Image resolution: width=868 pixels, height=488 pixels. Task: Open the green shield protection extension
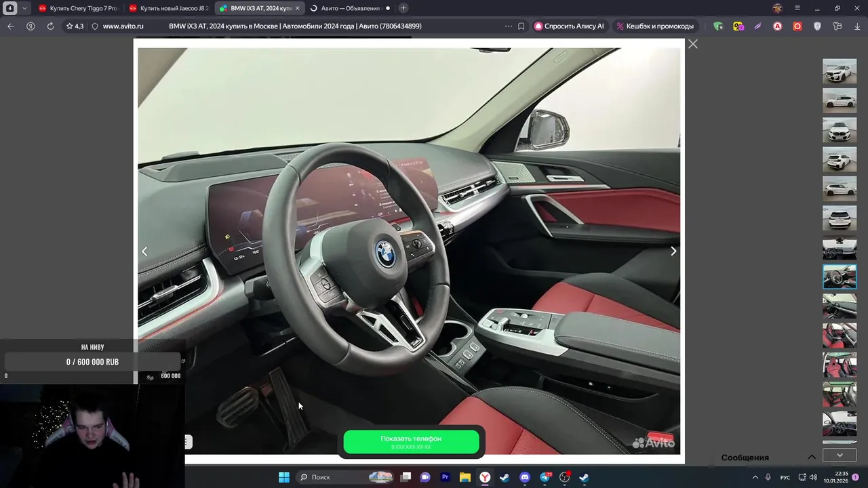(718, 26)
